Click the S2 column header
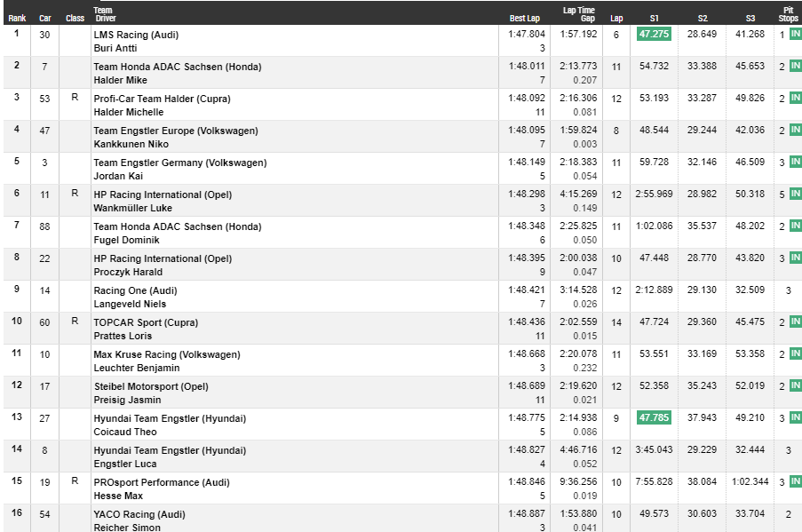802x532 pixels. 703,18
